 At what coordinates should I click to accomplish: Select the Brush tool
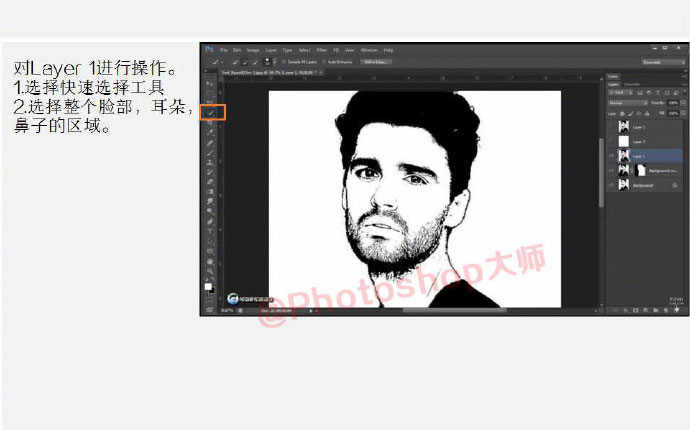coord(209,152)
